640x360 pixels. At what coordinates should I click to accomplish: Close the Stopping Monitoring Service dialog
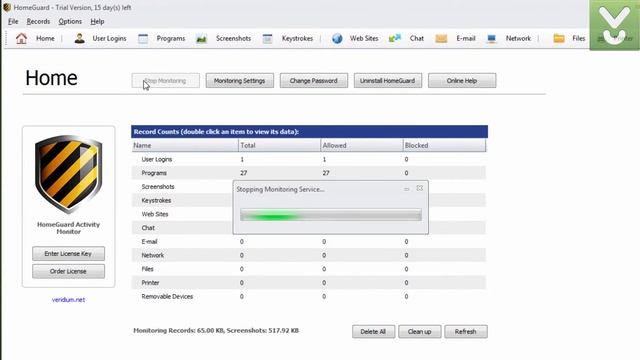click(x=420, y=189)
